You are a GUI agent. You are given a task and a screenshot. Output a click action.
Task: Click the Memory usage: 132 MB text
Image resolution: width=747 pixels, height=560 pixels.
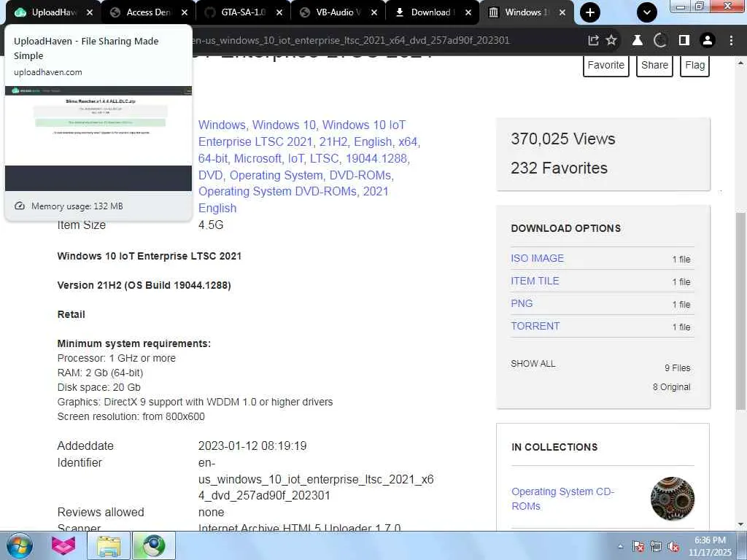[x=77, y=206]
